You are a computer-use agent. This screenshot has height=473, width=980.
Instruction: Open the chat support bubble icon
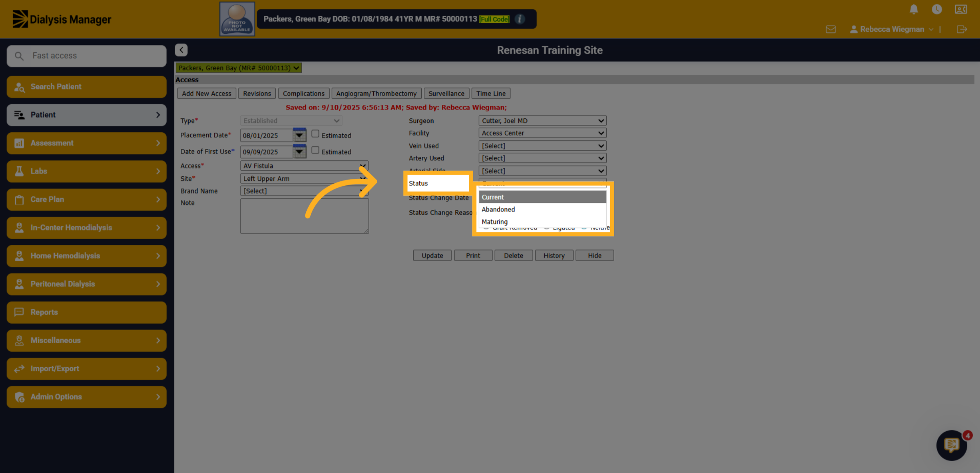[x=951, y=445]
